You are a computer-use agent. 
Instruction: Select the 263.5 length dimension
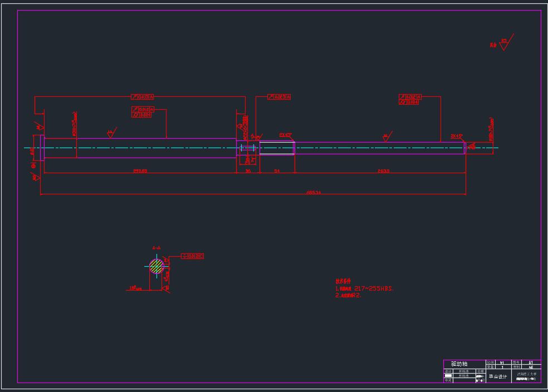(x=383, y=171)
